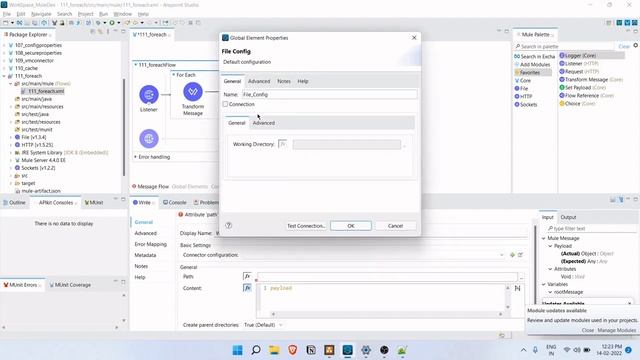
Task: Click Add Modules in Mule Palette
Action: pyautogui.click(x=532, y=64)
